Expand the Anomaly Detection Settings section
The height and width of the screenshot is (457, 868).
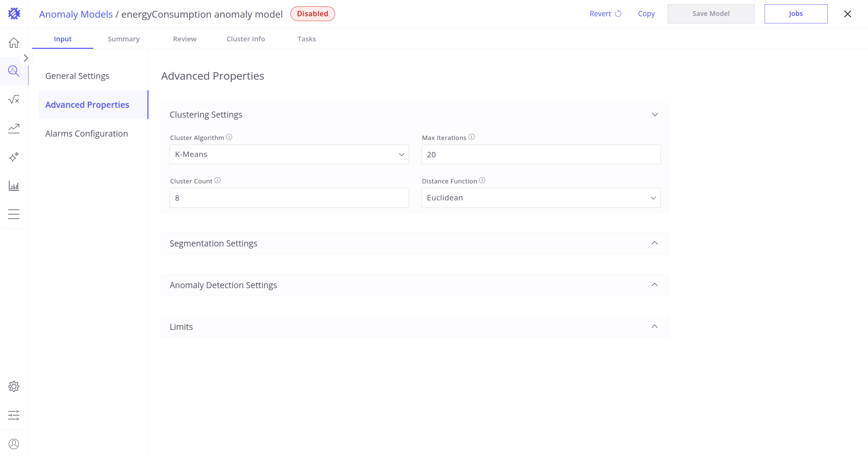click(x=415, y=285)
